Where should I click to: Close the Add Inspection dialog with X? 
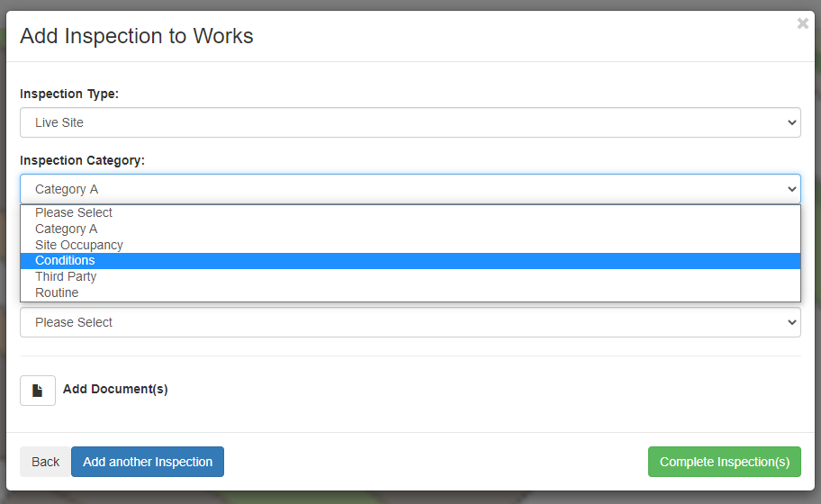pyautogui.click(x=802, y=24)
